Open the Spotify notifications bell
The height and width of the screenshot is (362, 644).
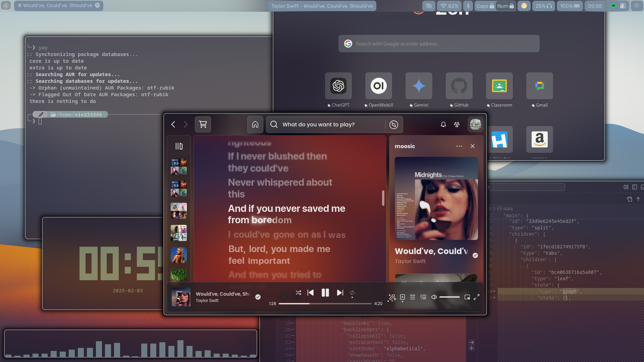point(443,124)
